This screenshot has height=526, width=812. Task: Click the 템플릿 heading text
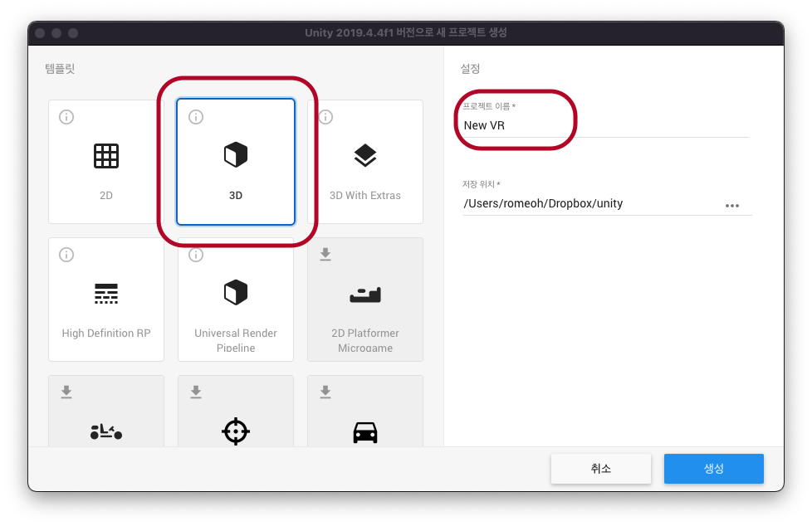click(x=60, y=69)
